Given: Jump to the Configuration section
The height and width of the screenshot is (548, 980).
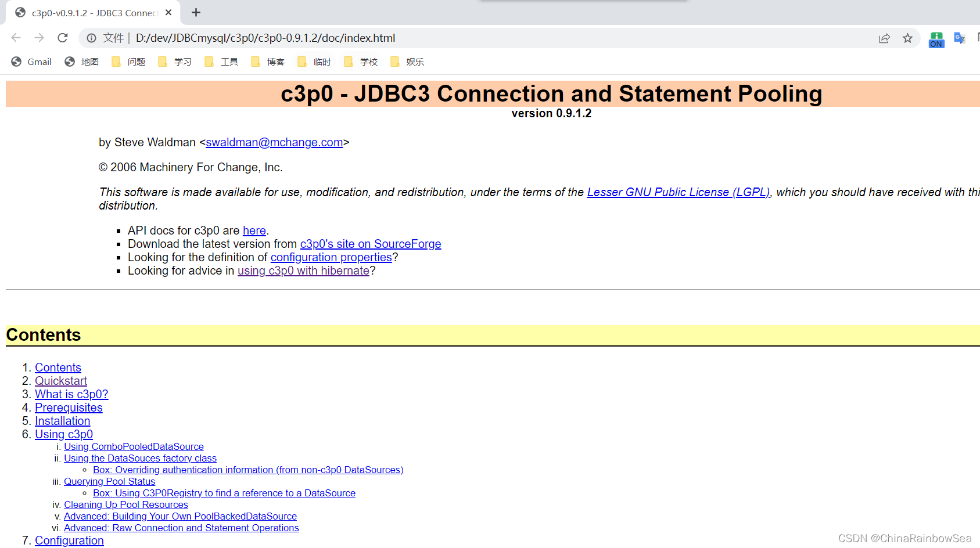Looking at the screenshot, I should [x=69, y=540].
